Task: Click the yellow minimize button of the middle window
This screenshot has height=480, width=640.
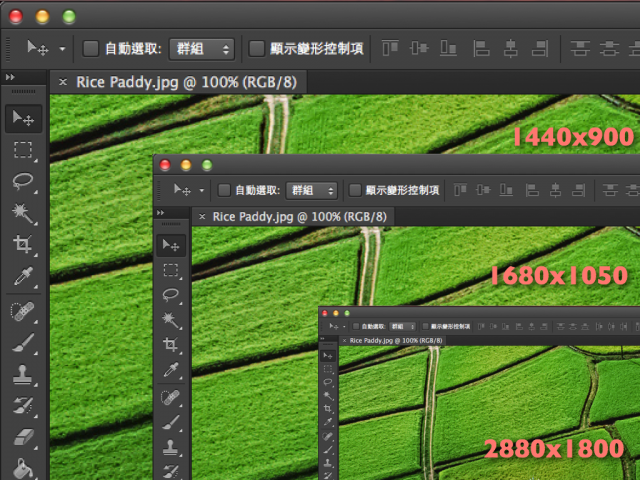Action: click(186, 165)
